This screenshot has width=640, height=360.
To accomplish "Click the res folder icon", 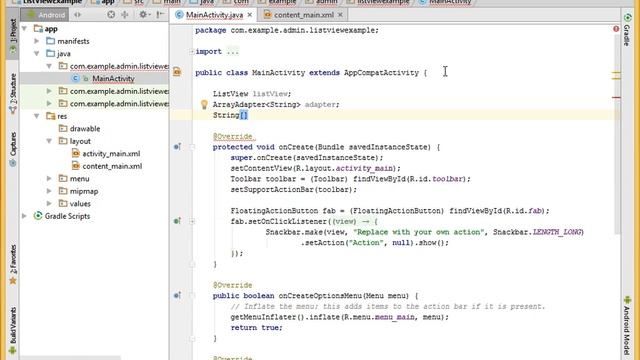I will point(51,116).
